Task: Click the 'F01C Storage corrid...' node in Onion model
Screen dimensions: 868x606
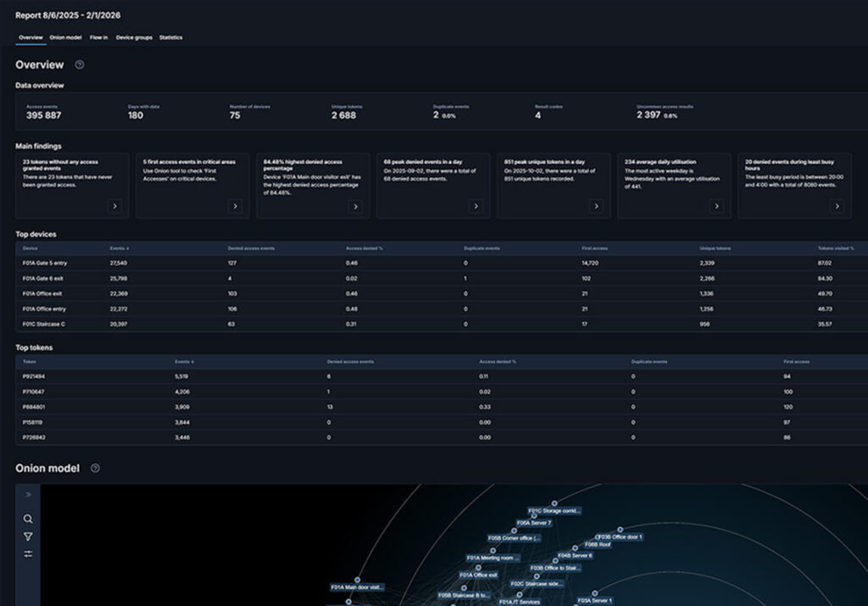Action: [x=554, y=511]
